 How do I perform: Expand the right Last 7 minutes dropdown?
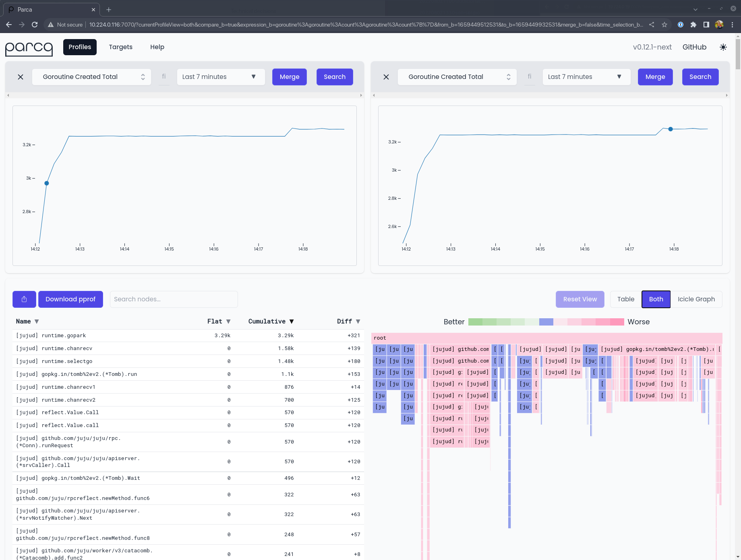(x=586, y=77)
